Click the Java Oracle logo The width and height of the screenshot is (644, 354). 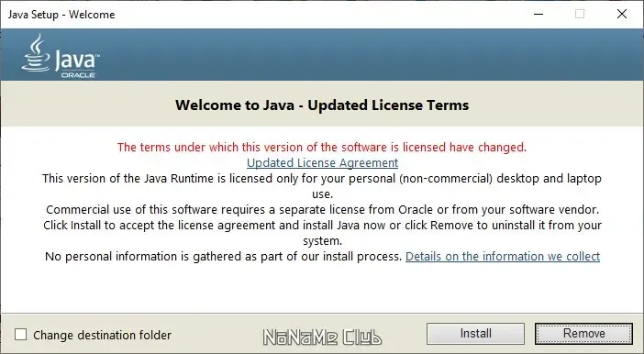61,55
